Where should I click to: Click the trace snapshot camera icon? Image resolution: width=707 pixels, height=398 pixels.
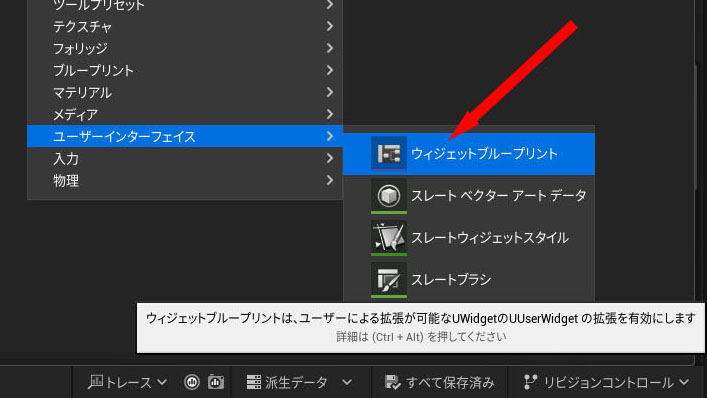(x=216, y=382)
